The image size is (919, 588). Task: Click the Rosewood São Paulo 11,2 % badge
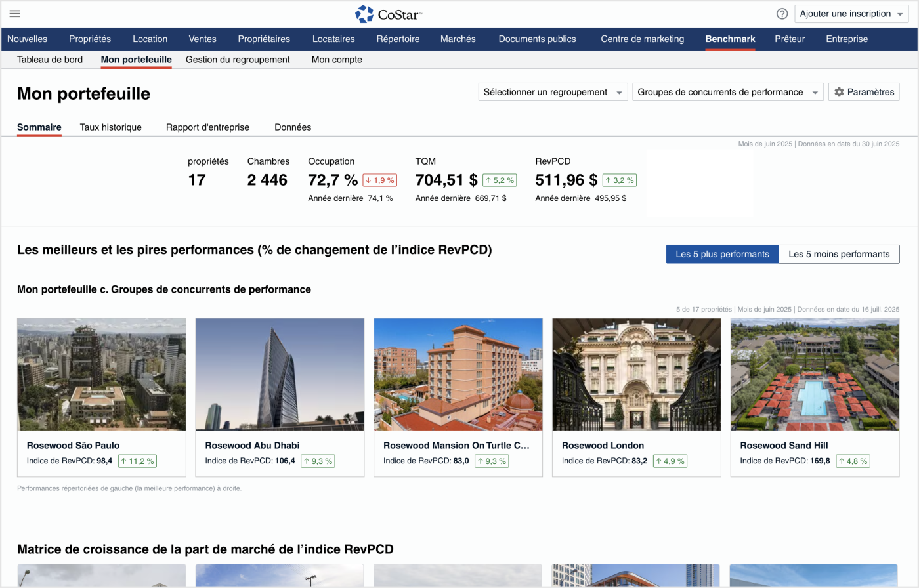(137, 461)
